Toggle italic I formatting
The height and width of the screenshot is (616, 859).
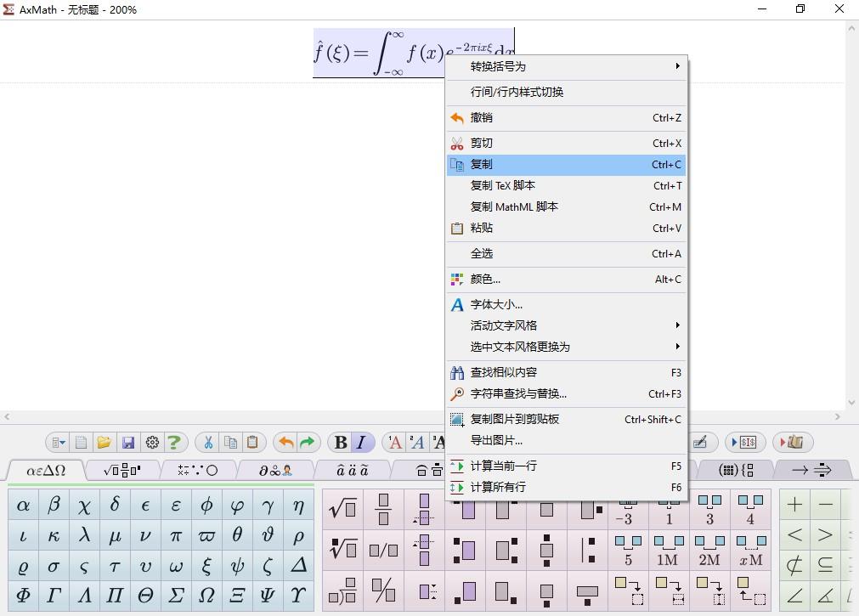(361, 443)
